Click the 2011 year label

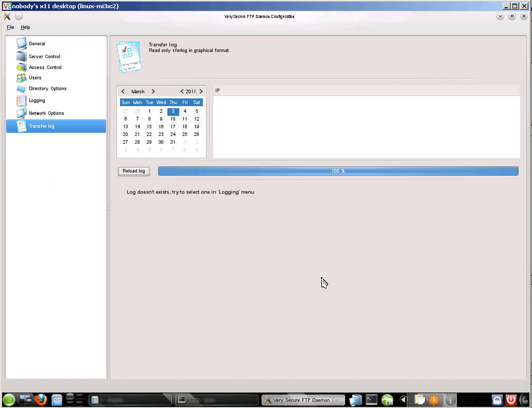coord(191,91)
